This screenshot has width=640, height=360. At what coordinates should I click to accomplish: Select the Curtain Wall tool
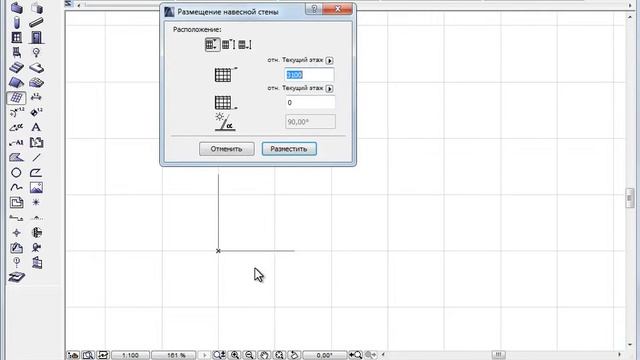coord(16,98)
